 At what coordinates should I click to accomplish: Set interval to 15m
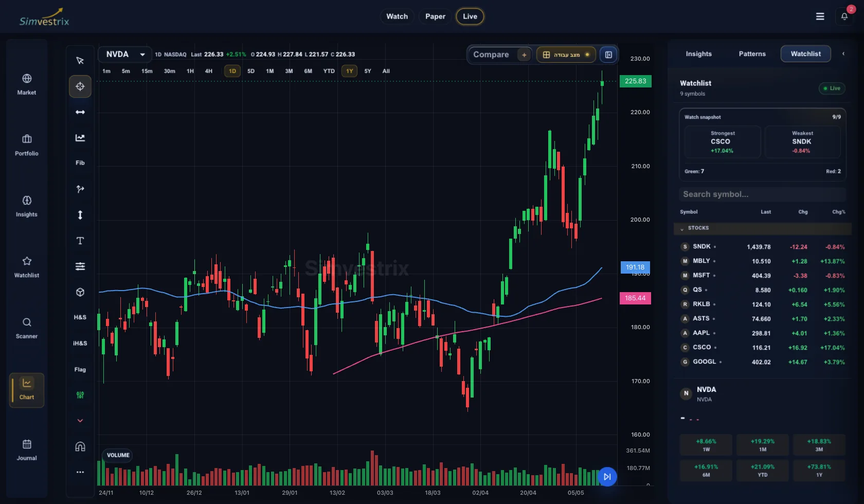[147, 71]
